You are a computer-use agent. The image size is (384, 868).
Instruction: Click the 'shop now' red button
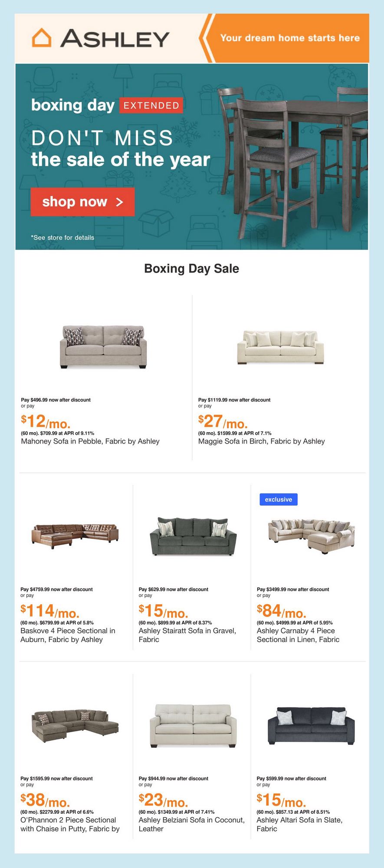click(x=82, y=202)
